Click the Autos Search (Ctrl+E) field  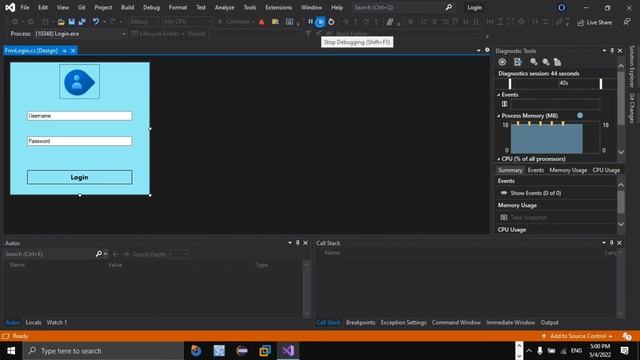[49, 254]
